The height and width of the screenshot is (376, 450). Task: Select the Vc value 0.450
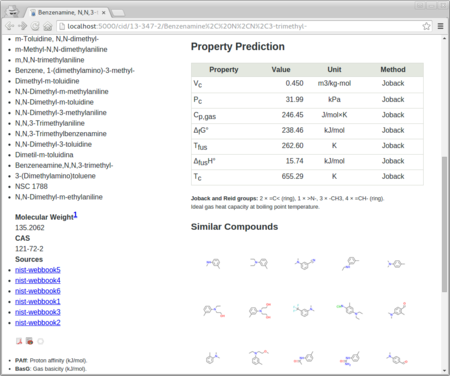click(294, 83)
